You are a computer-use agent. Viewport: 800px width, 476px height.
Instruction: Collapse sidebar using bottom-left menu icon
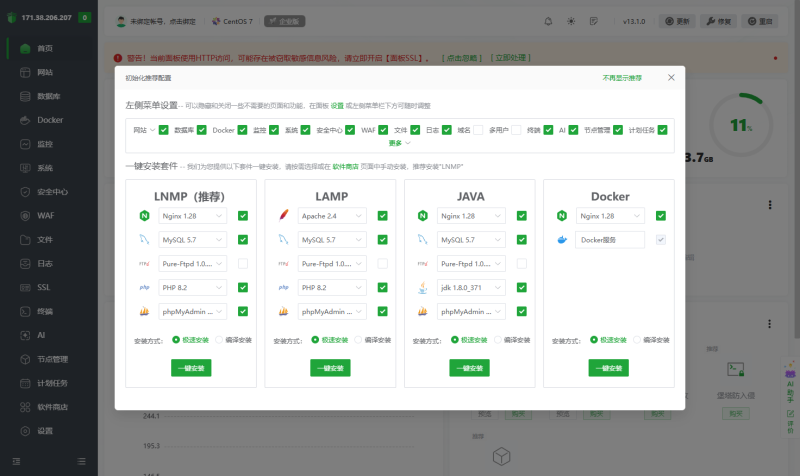(16, 461)
